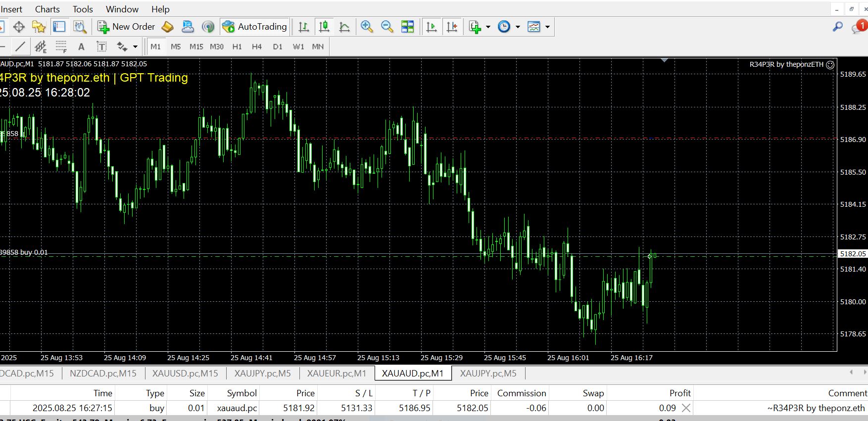Expand the Periods dropdown arrow
This screenshot has width=868, height=421.
pos(518,27)
